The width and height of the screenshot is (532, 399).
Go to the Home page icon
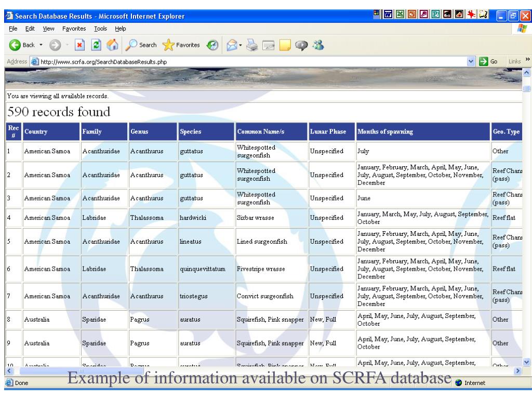(x=112, y=45)
